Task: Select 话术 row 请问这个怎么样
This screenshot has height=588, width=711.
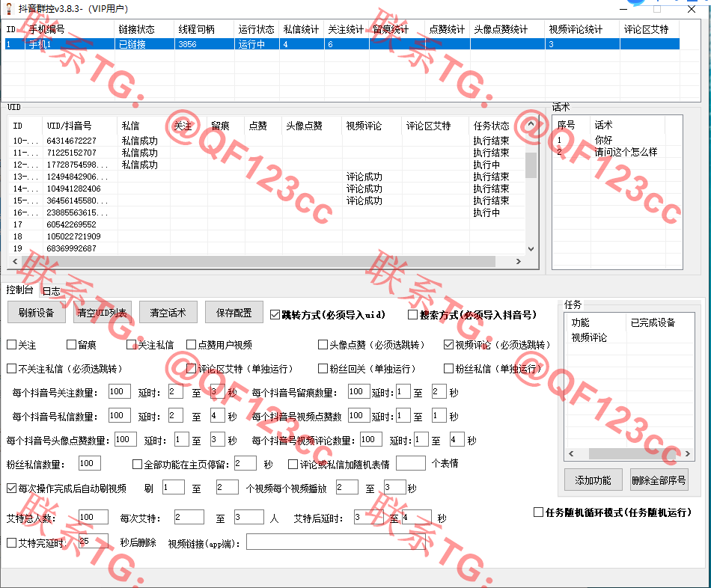Action: pyautogui.click(x=617, y=152)
